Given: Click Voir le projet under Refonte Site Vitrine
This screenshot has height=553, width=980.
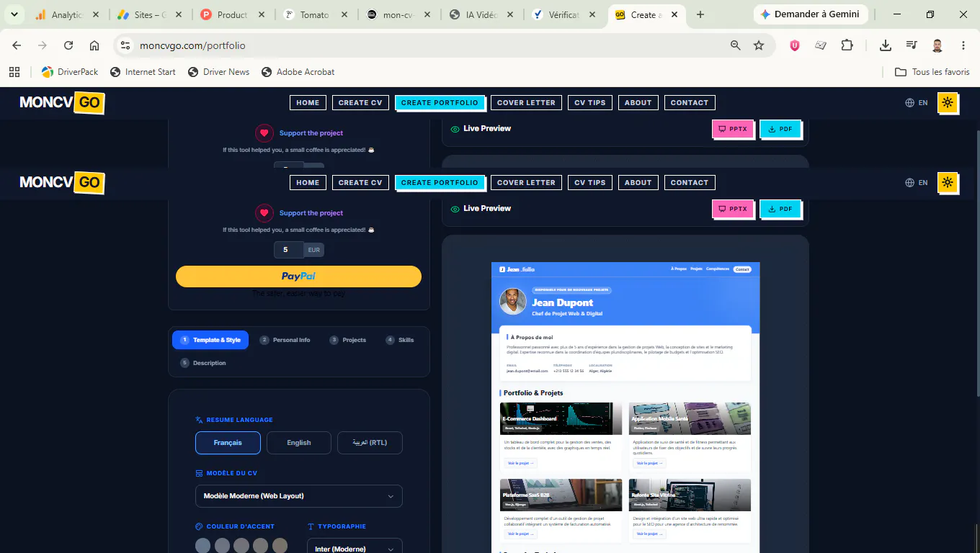Looking at the screenshot, I should pyautogui.click(x=649, y=534).
